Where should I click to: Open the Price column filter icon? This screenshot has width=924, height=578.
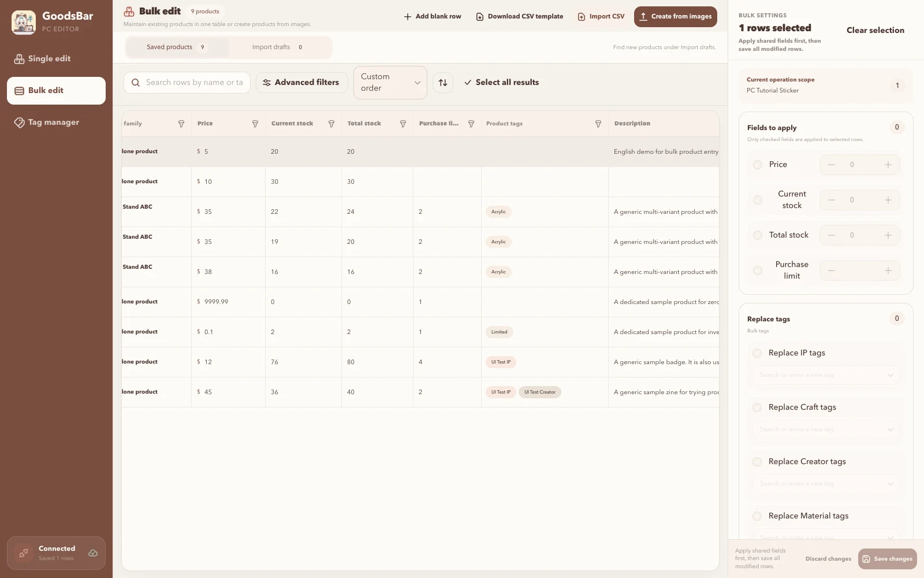click(255, 124)
